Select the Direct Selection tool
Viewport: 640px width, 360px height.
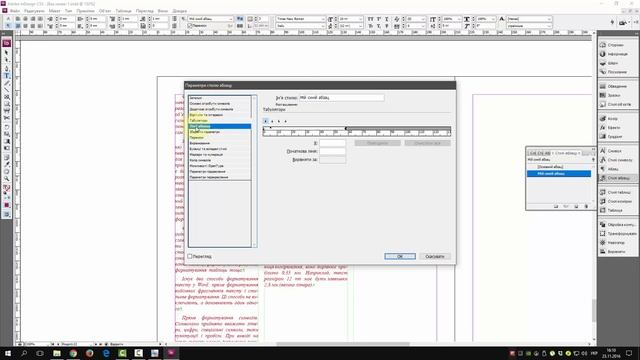(x=7, y=60)
